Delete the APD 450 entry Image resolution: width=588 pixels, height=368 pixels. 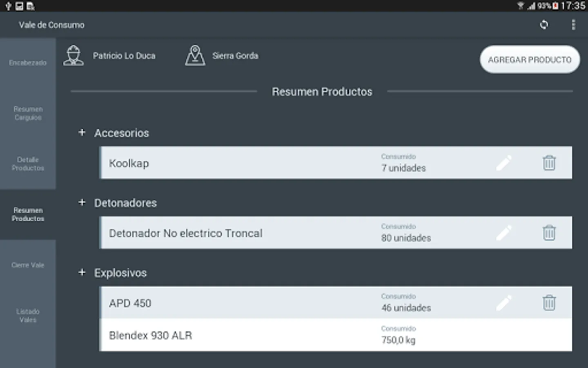(x=549, y=303)
